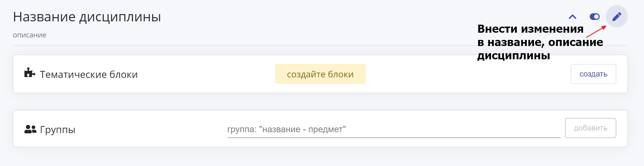
Task: Click the red arrow pointing at the pencil
Action: pyautogui.click(x=596, y=32)
